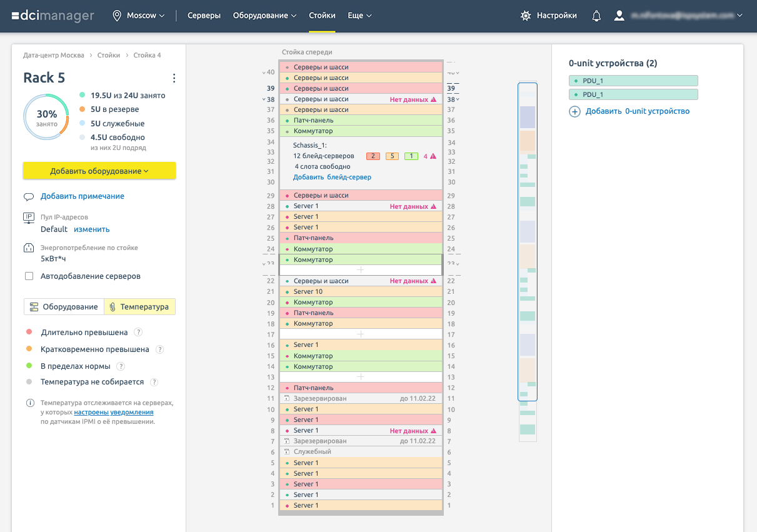Click the IP address pool icon
This screenshot has height=532, width=757.
coord(29,218)
